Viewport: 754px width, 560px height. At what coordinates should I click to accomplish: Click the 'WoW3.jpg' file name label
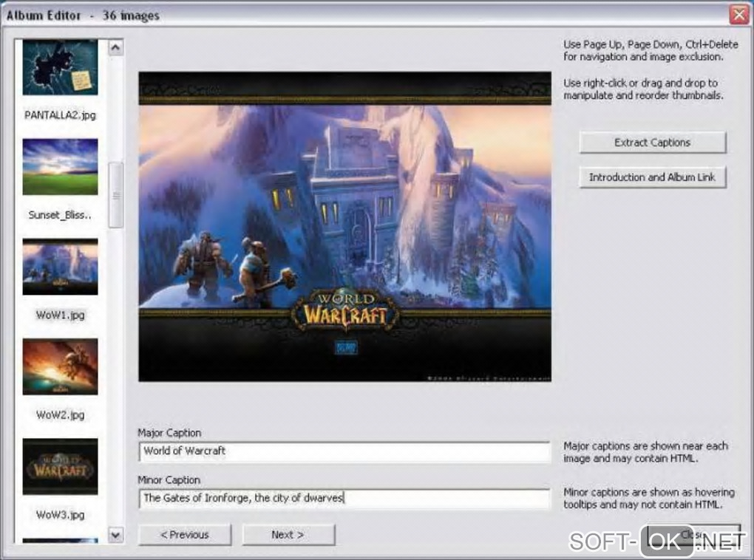60,515
